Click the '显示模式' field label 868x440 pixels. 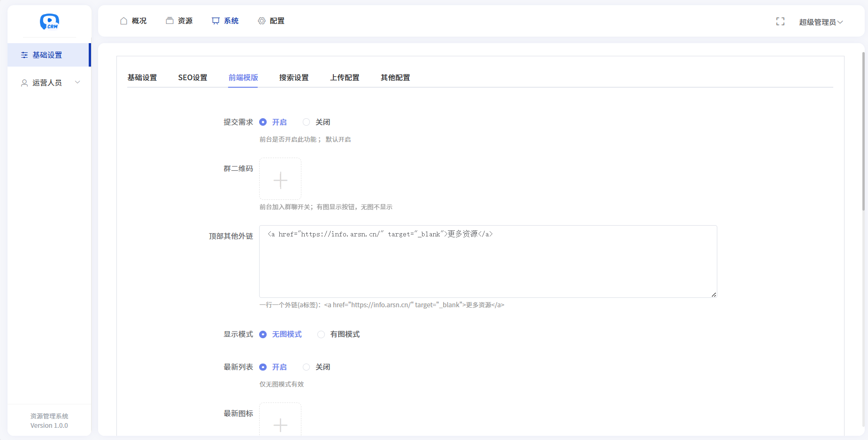tap(238, 334)
